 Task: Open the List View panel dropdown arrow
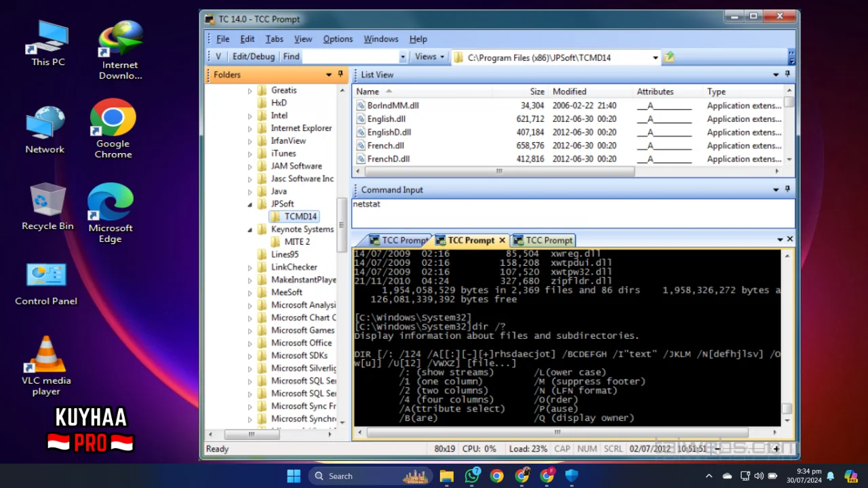[776, 75]
